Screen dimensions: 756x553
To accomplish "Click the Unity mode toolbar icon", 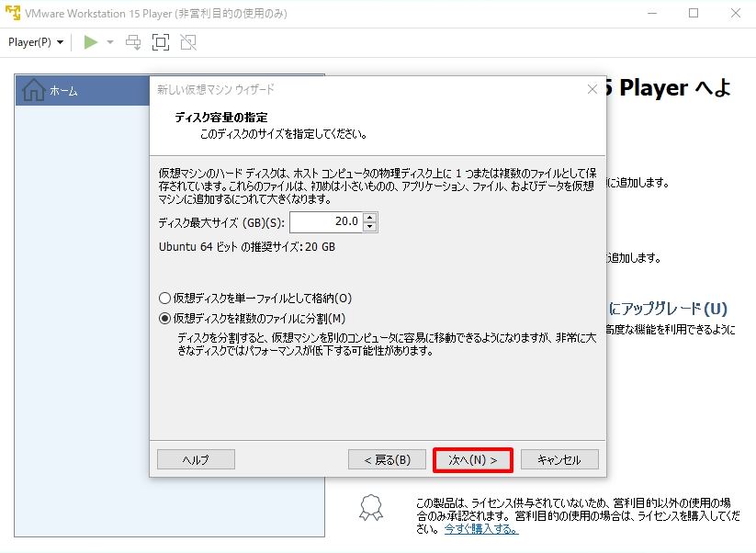I will tap(188, 42).
